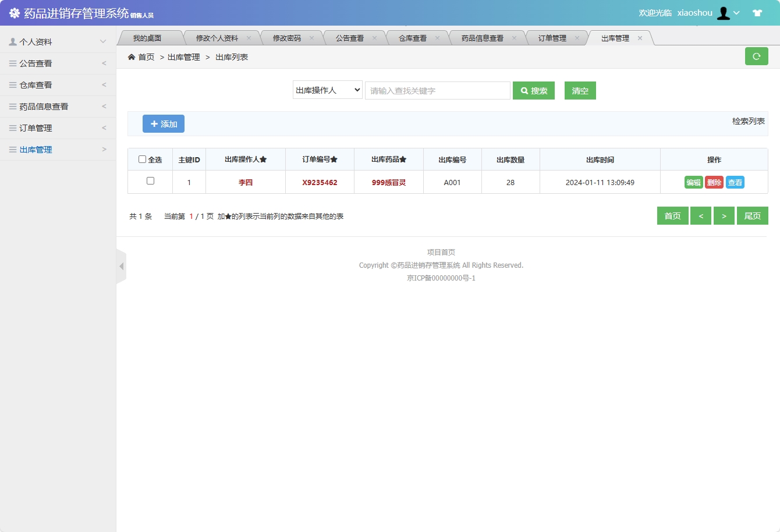Click the 编辑 button for the record
Viewport: 780px width, 532px height.
click(x=693, y=182)
